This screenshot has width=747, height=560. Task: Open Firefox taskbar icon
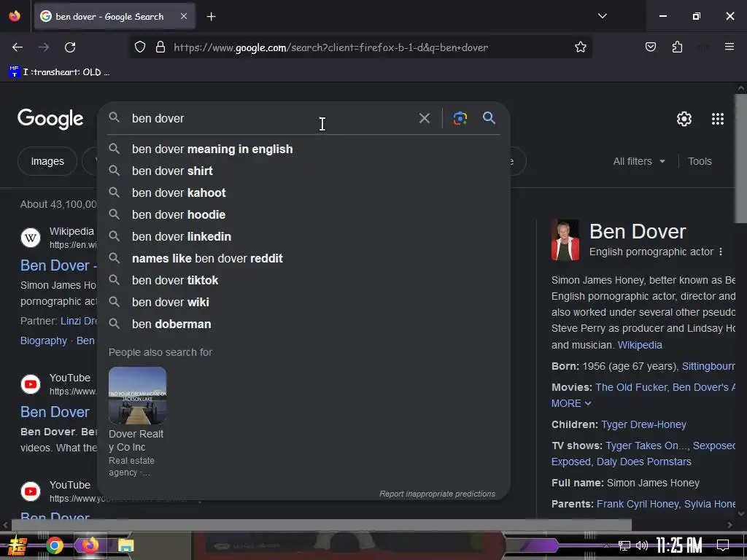pyautogui.click(x=90, y=545)
